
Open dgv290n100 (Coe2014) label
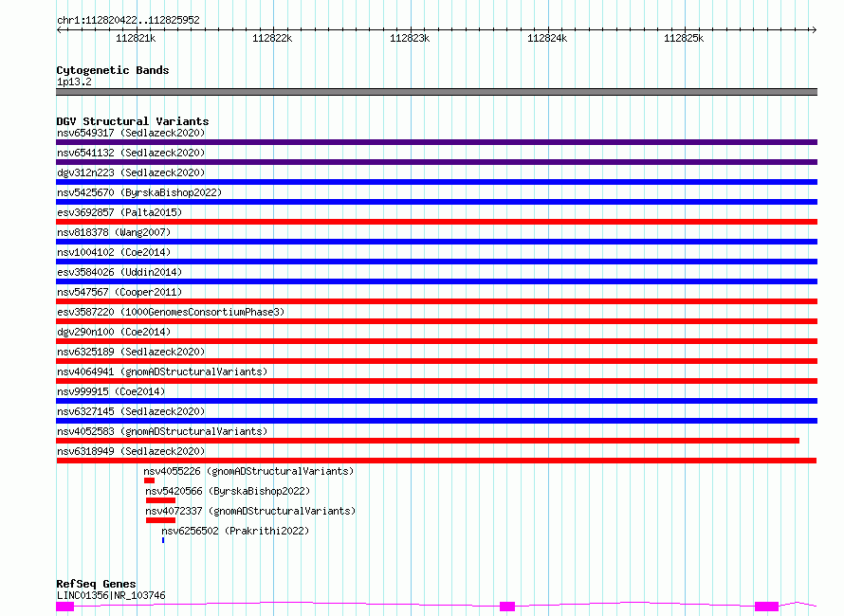[114, 332]
